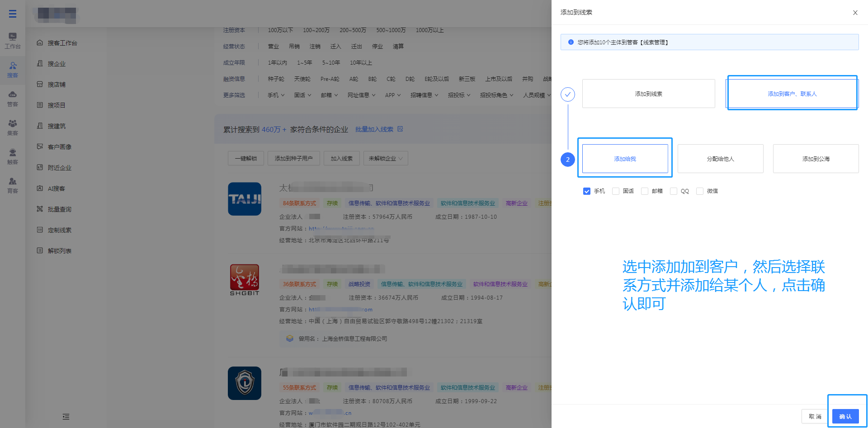Select 添加给我 option
The width and height of the screenshot is (868, 428).
pos(625,159)
